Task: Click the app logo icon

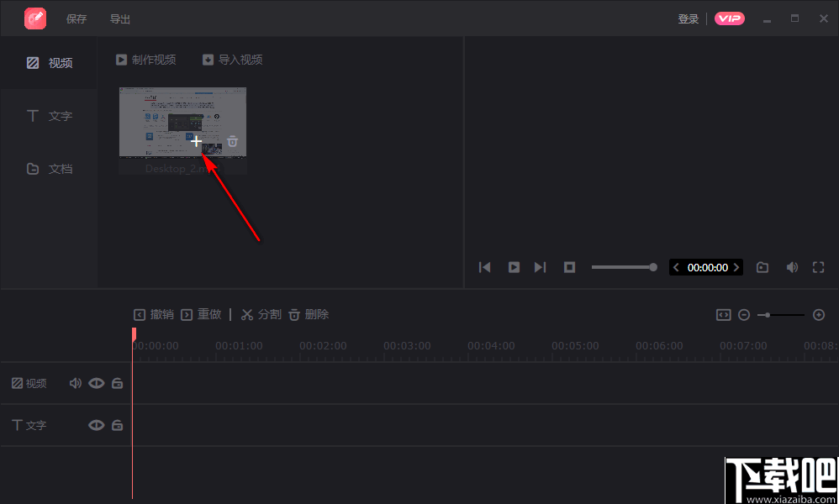Action: point(35,18)
